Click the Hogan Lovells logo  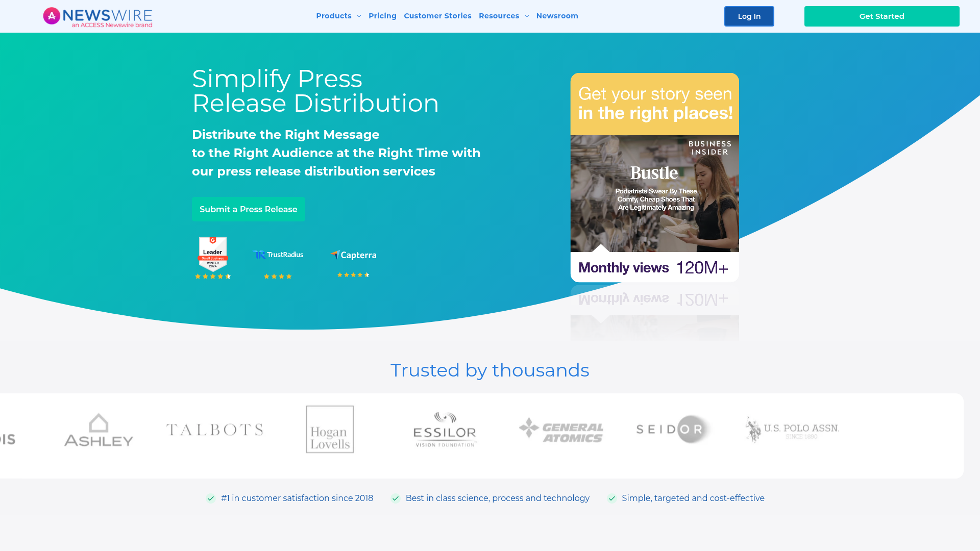330,429
